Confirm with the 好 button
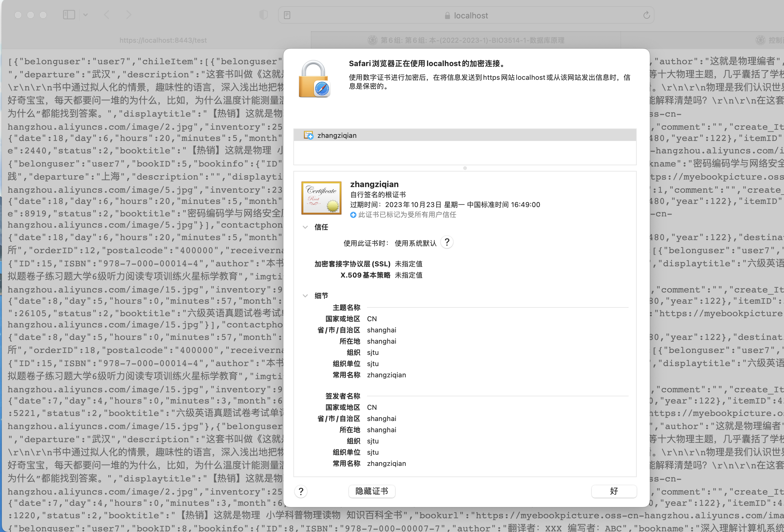784x532 pixels. pos(614,491)
